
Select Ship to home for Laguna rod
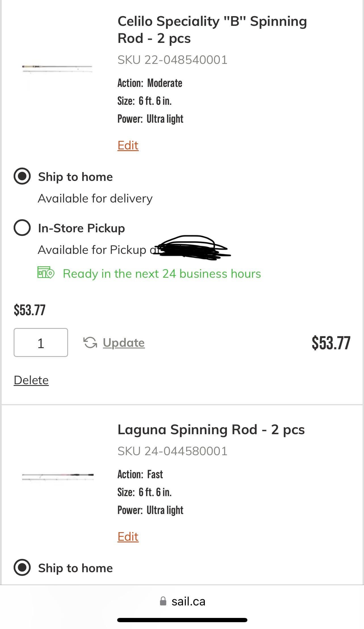point(22,567)
